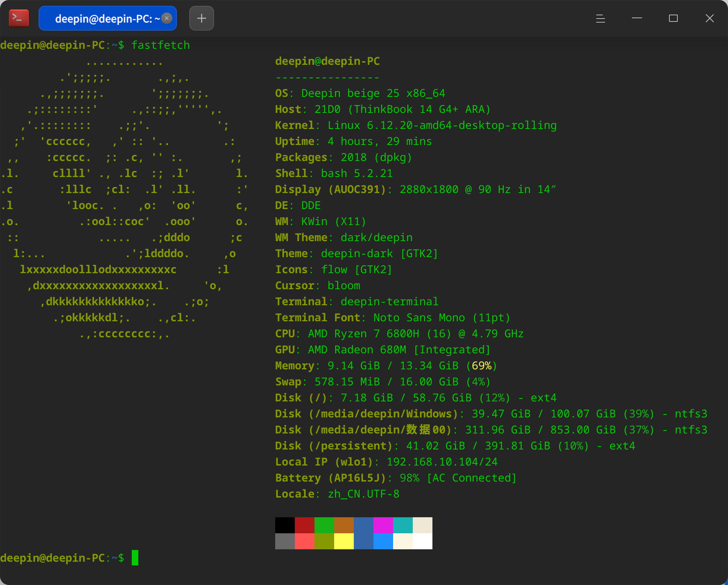Click the green color block
Screen dimensions: 728x585
(324, 525)
